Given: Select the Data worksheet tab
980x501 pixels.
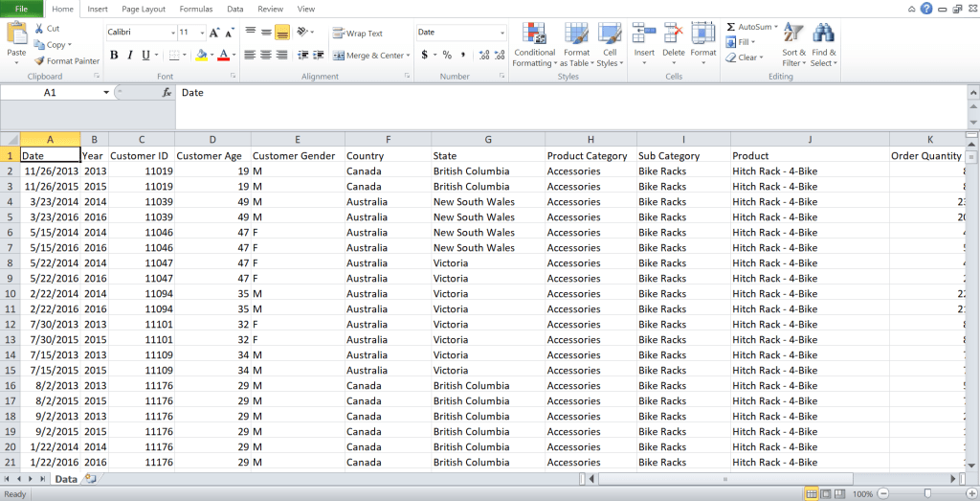Looking at the screenshot, I should pos(65,478).
